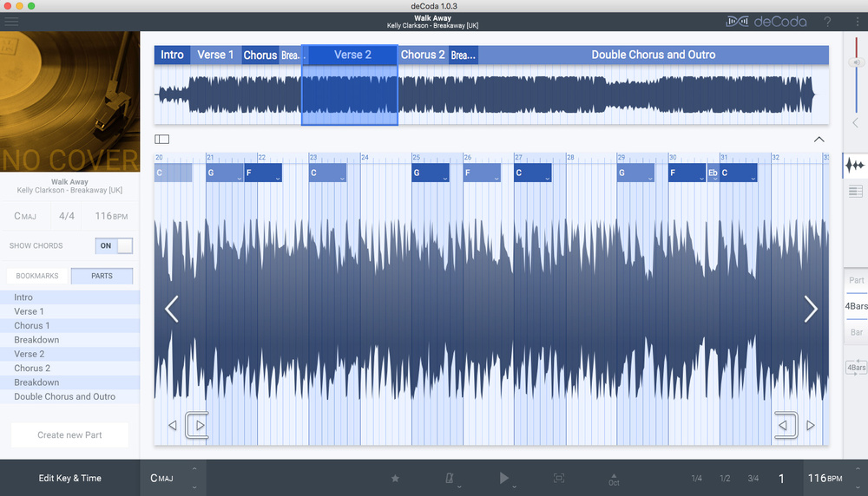
Task: Lower the key with down arrow
Action: tap(194, 487)
